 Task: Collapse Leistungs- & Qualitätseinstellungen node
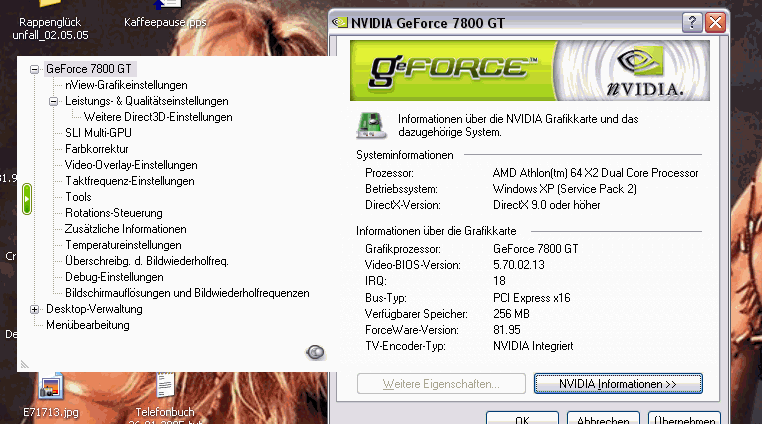tap(53, 102)
